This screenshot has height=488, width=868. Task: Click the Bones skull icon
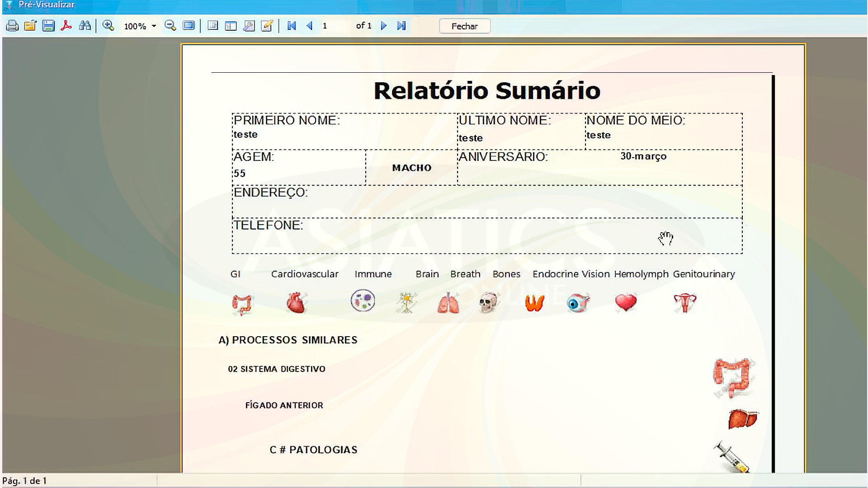(x=489, y=303)
